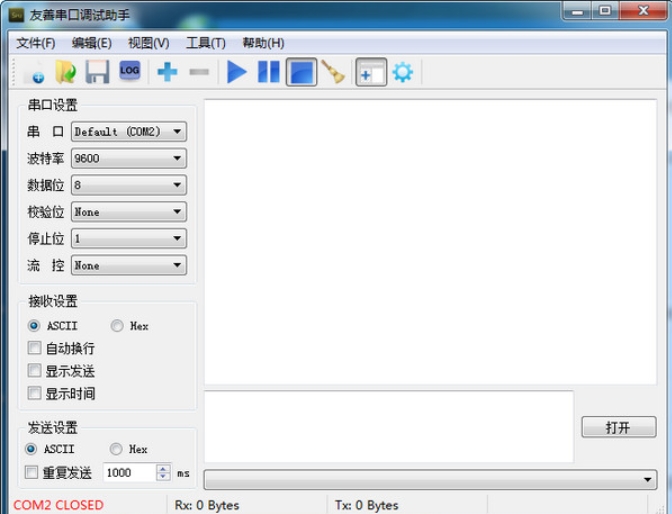Close the 友善串口调试助手 window

tap(643, 11)
